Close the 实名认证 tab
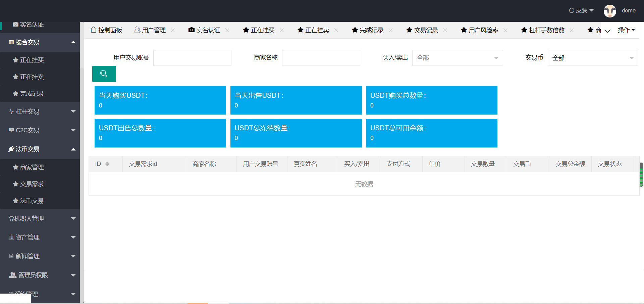 pos(227,30)
